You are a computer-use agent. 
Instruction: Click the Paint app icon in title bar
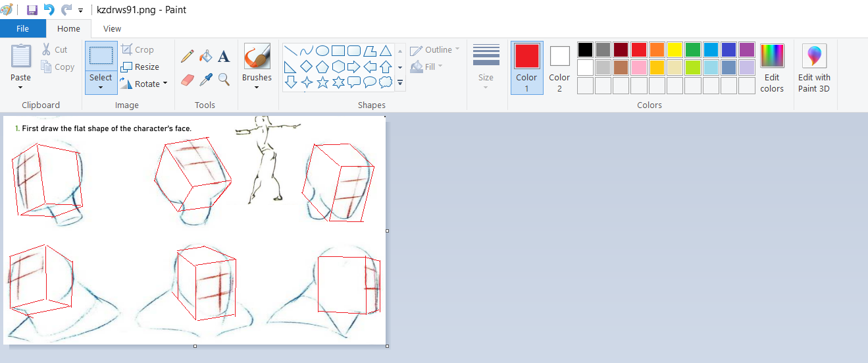(7, 10)
